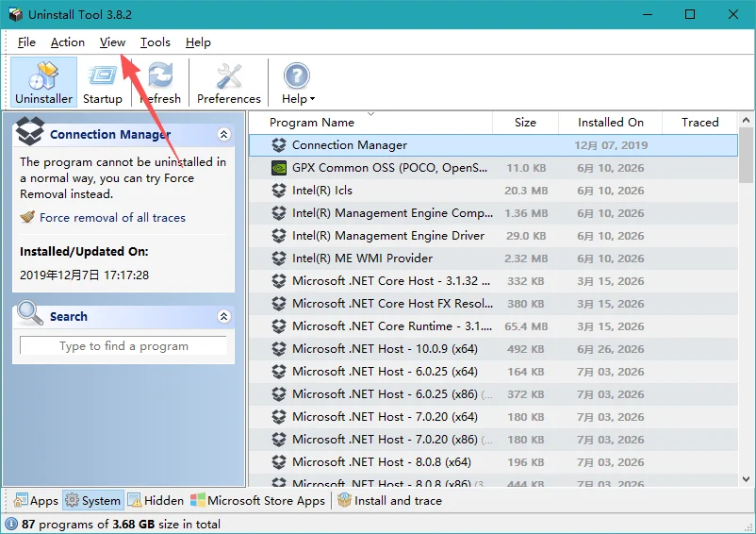Click program list scrollbar up arrow

pos(746,120)
